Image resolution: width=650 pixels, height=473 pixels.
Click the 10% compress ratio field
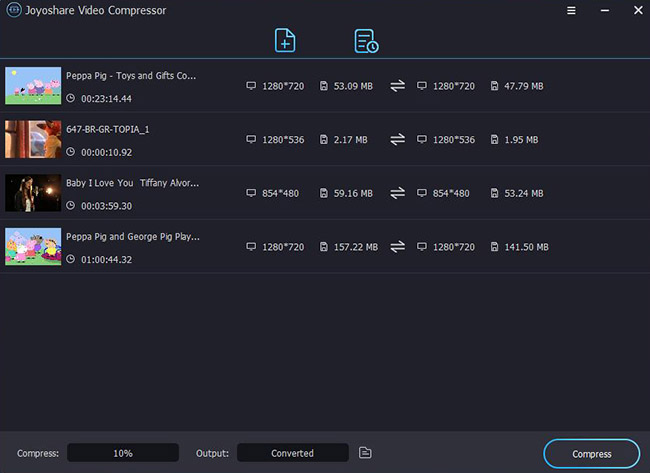coord(123,453)
